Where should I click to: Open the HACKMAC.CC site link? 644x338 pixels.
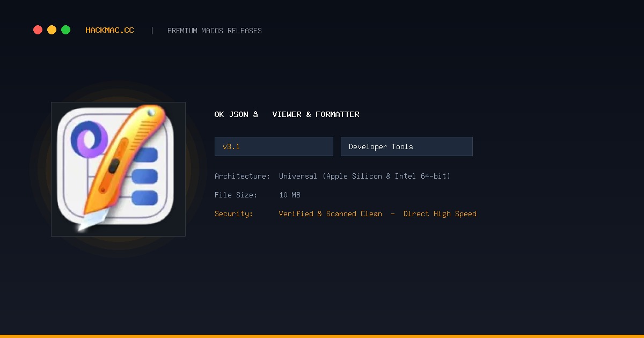(109, 31)
